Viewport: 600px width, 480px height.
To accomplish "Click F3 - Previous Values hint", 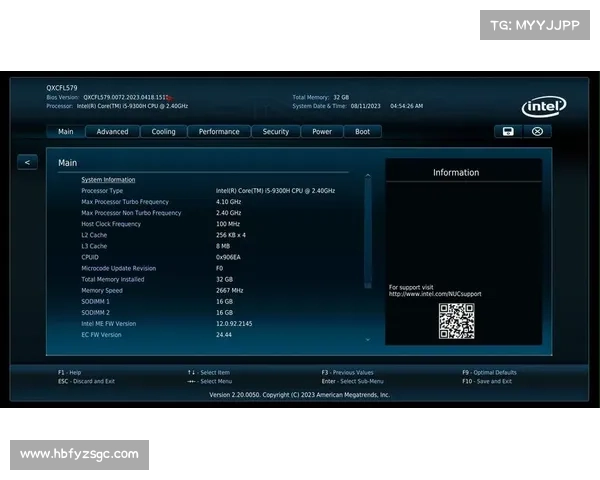I will pyautogui.click(x=347, y=372).
